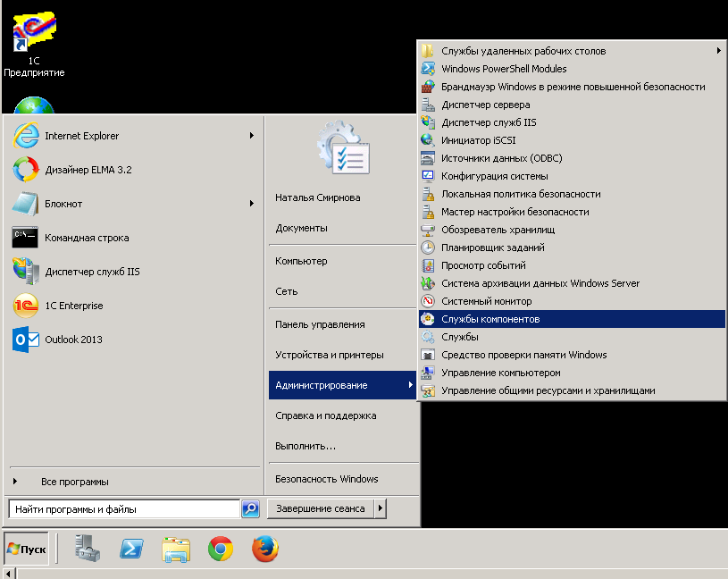Open the Блокнот notepad icon

[25, 204]
